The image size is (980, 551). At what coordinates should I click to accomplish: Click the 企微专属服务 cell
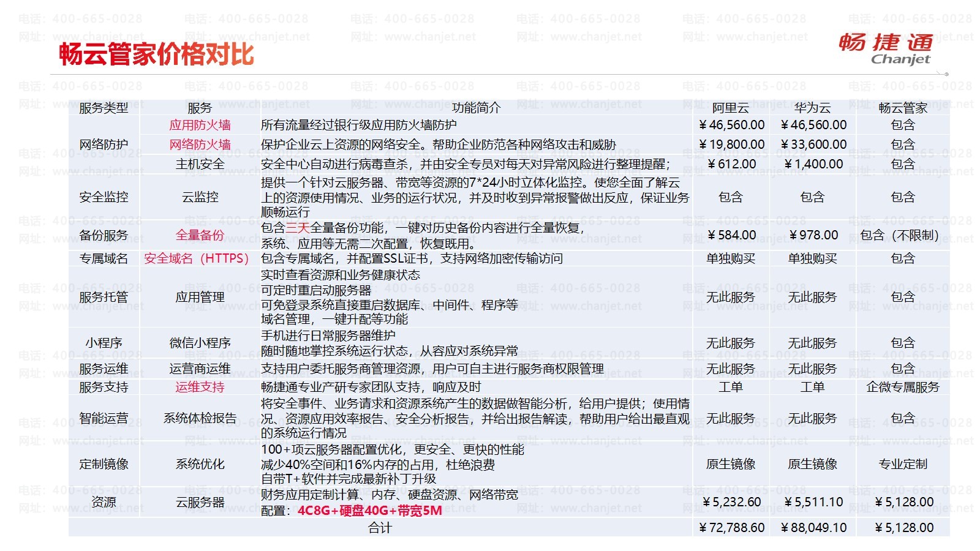click(903, 388)
